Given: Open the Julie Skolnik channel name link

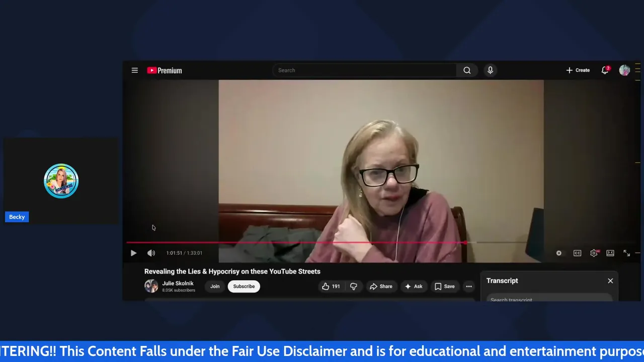Looking at the screenshot, I should pos(178,283).
